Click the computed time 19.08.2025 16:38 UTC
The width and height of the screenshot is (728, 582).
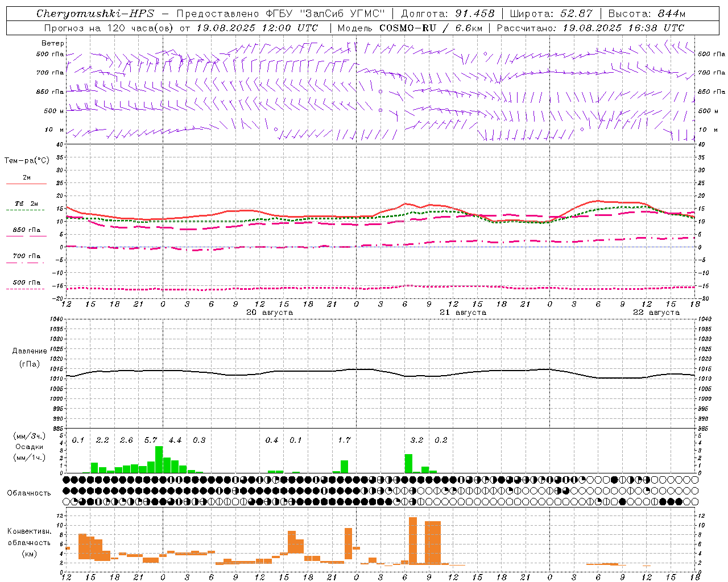point(623,28)
